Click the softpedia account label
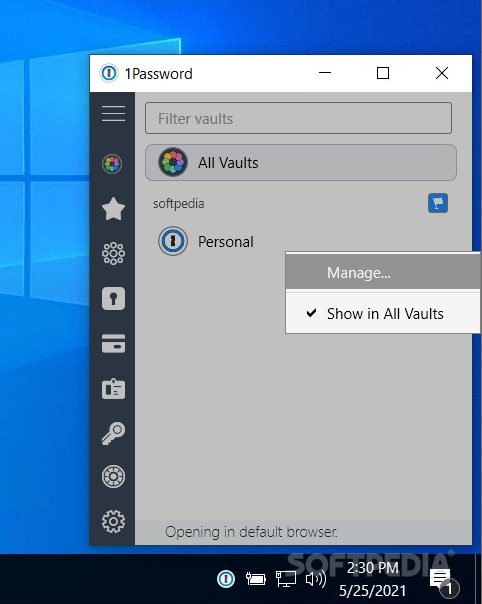The width and height of the screenshot is (482, 604). (179, 203)
